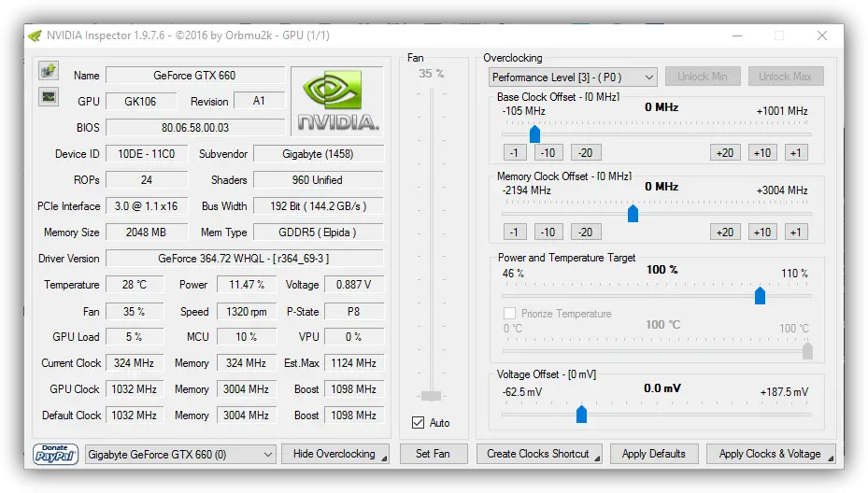868x493 pixels.
Task: Enable the Priorize Temperature checkbox
Action: [510, 314]
